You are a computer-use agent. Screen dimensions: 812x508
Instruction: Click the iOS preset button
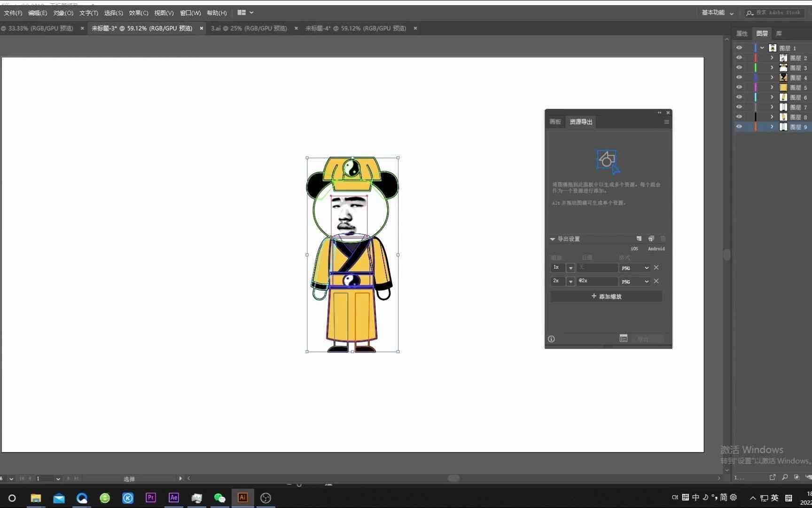[634, 249]
